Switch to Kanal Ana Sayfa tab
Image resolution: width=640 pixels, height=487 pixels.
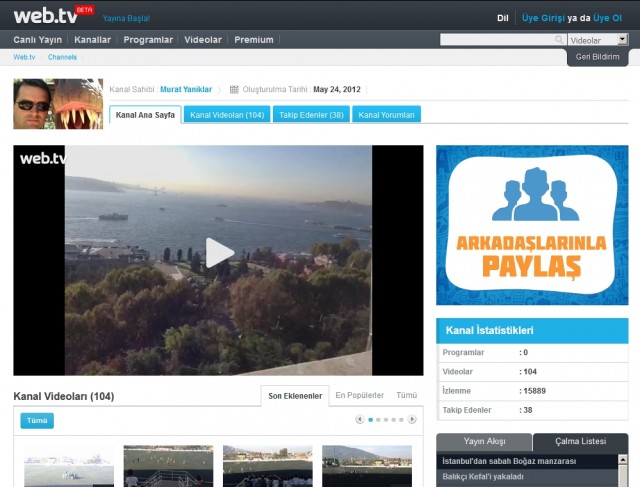pyautogui.click(x=145, y=115)
